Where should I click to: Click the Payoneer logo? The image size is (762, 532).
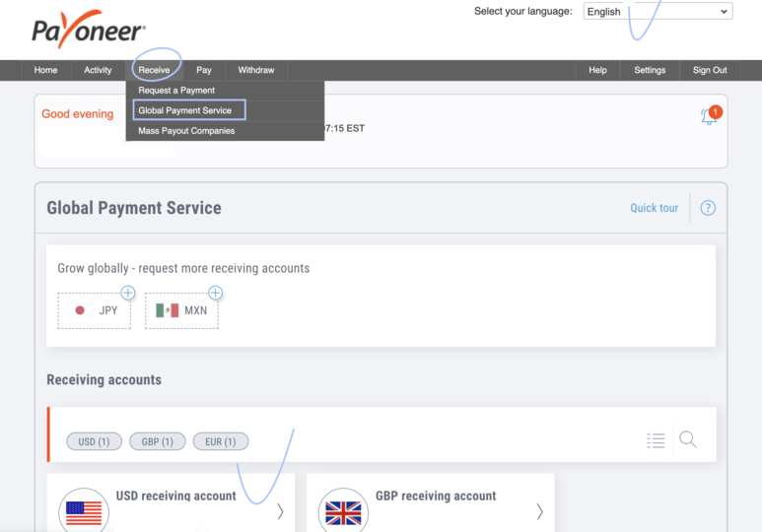(x=89, y=30)
